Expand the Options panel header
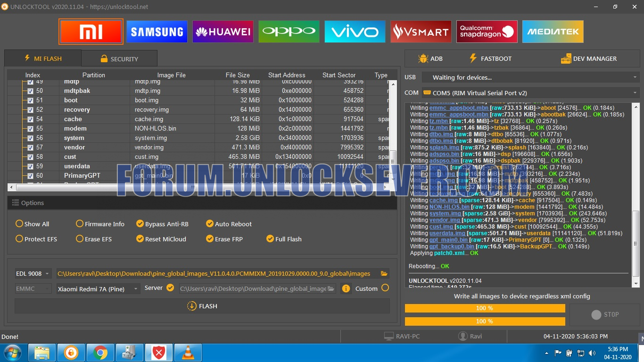 (x=202, y=203)
